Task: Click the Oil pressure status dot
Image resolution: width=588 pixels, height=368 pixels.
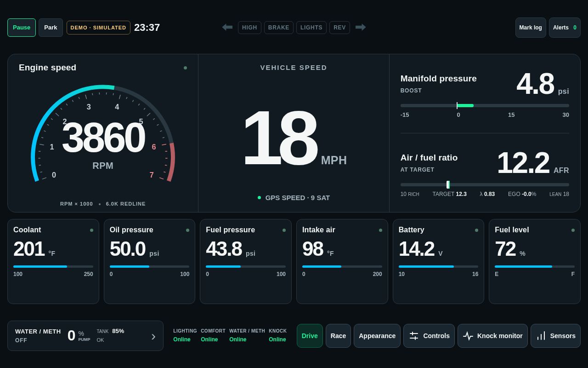Action: [187, 230]
